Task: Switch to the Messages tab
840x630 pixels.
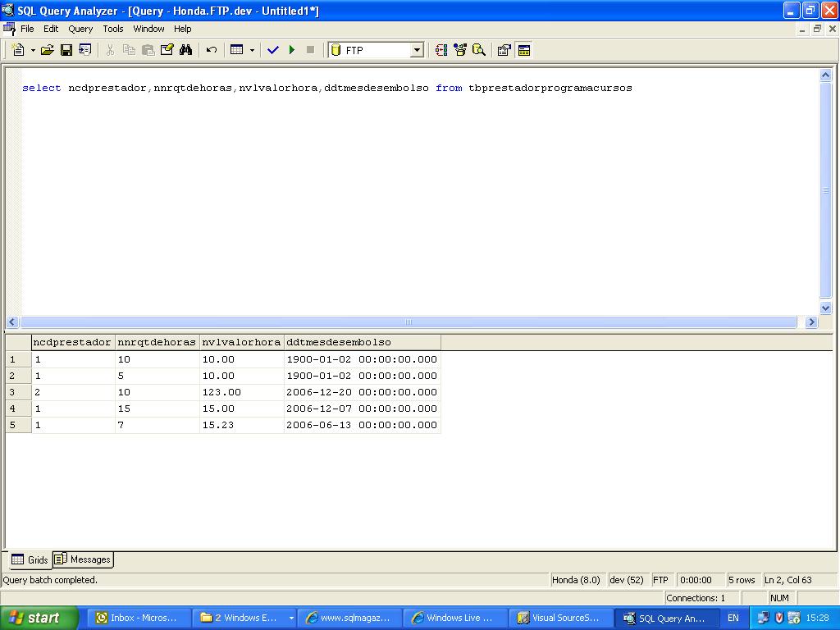Action: 83,559
